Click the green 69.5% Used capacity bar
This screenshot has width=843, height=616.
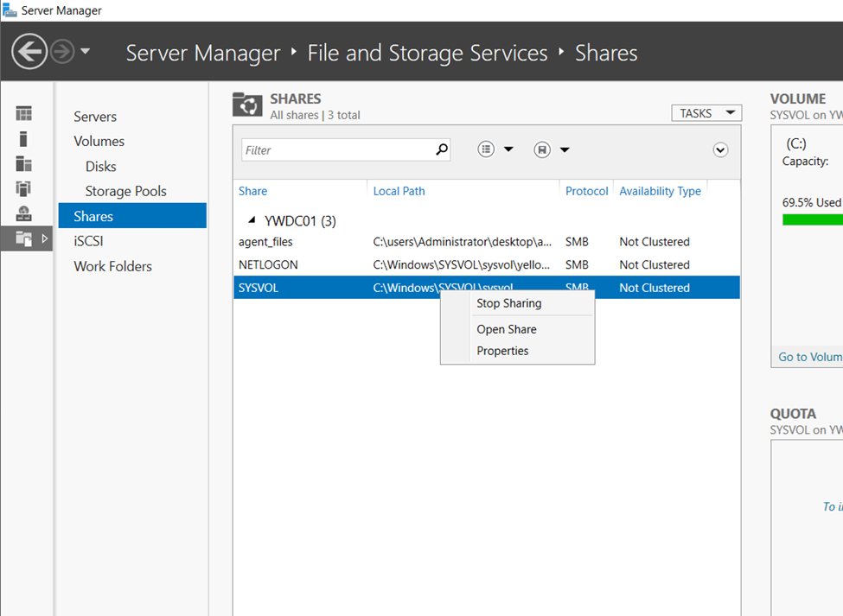(x=813, y=219)
